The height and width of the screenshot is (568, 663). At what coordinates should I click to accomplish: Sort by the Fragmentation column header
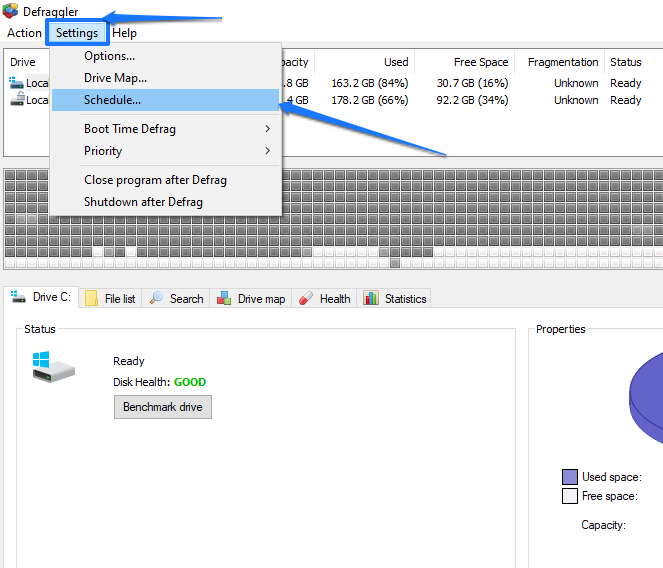(563, 62)
